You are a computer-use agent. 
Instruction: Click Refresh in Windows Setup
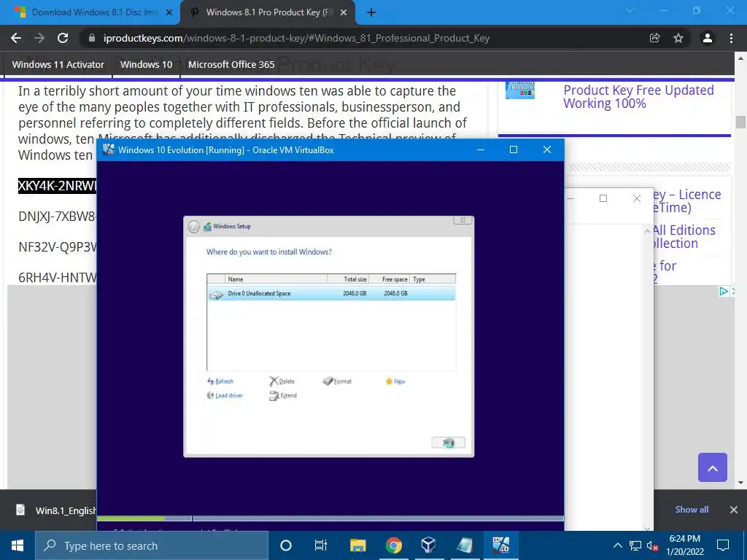[220, 381]
